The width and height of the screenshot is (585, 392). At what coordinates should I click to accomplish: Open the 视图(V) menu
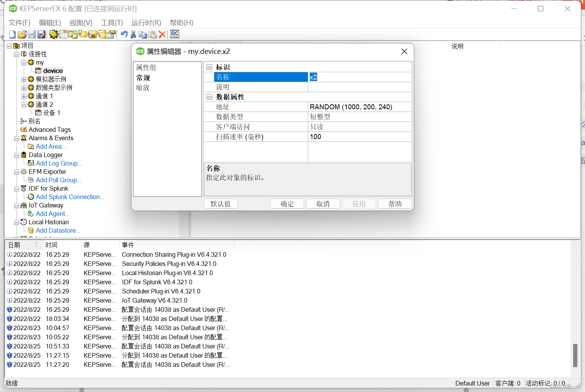(81, 23)
